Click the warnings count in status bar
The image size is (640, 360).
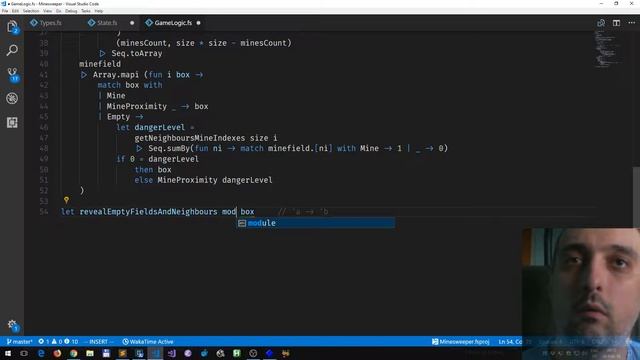[x=57, y=342]
